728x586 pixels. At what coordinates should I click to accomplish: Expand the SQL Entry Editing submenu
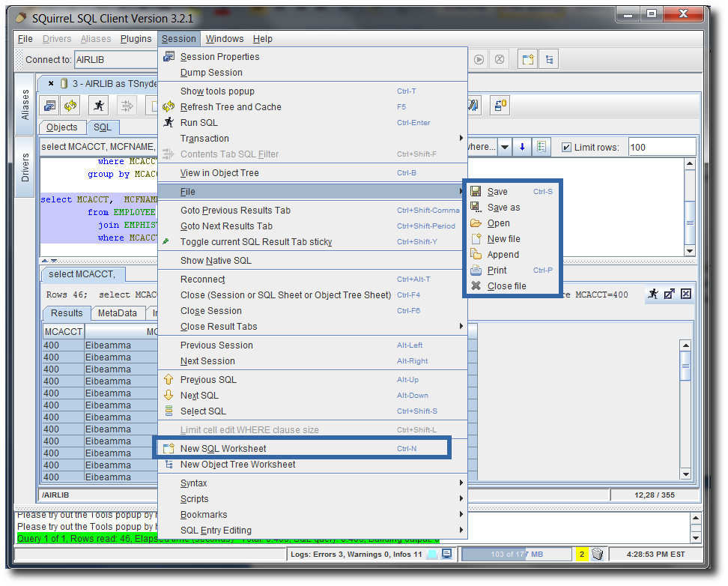tap(312, 531)
